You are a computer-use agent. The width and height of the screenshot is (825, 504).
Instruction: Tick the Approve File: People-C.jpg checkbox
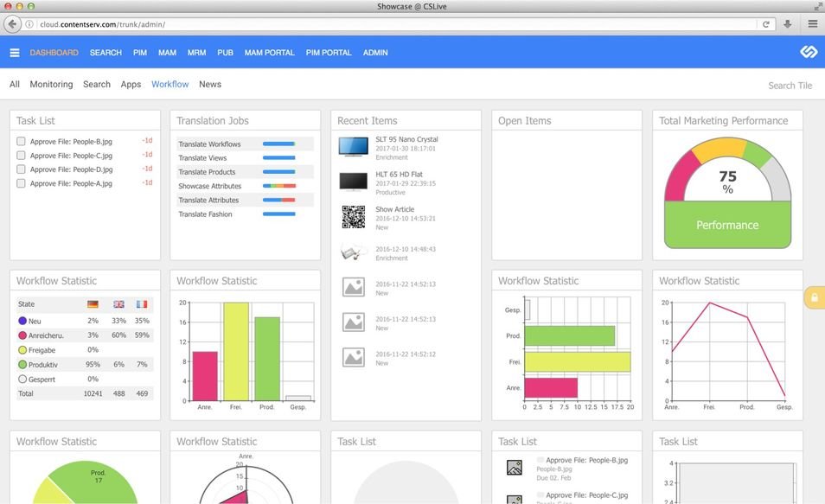[21, 156]
